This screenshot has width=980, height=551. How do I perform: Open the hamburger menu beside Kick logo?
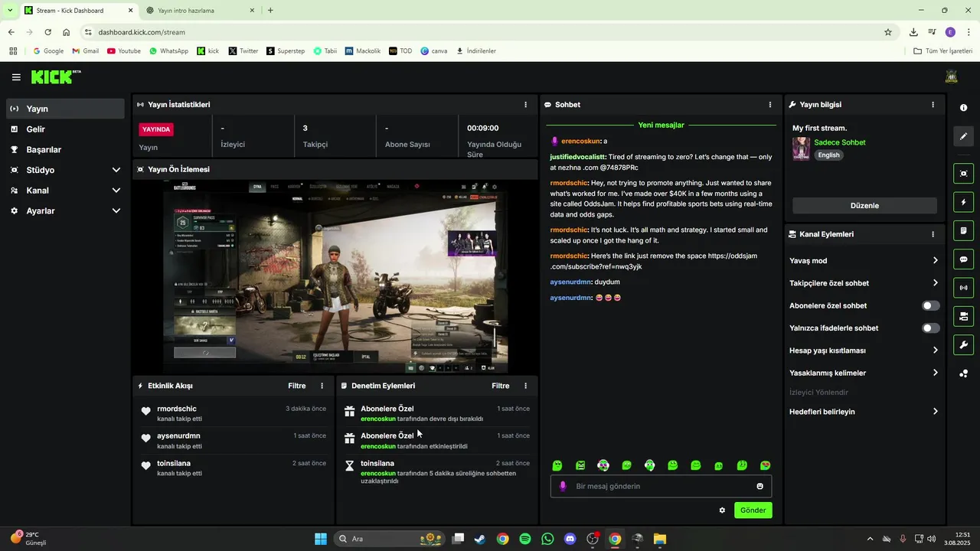[x=16, y=77]
